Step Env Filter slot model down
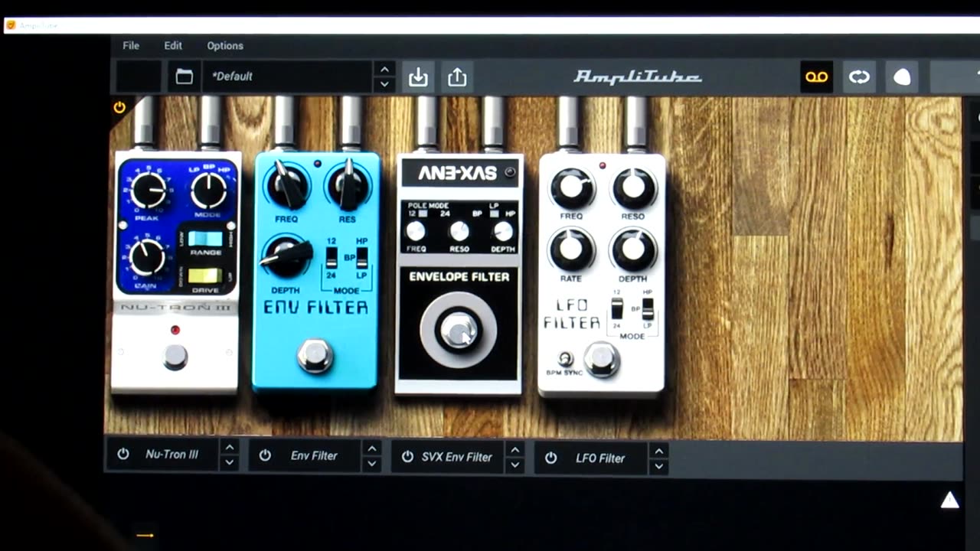The image size is (980, 551). pos(372,464)
